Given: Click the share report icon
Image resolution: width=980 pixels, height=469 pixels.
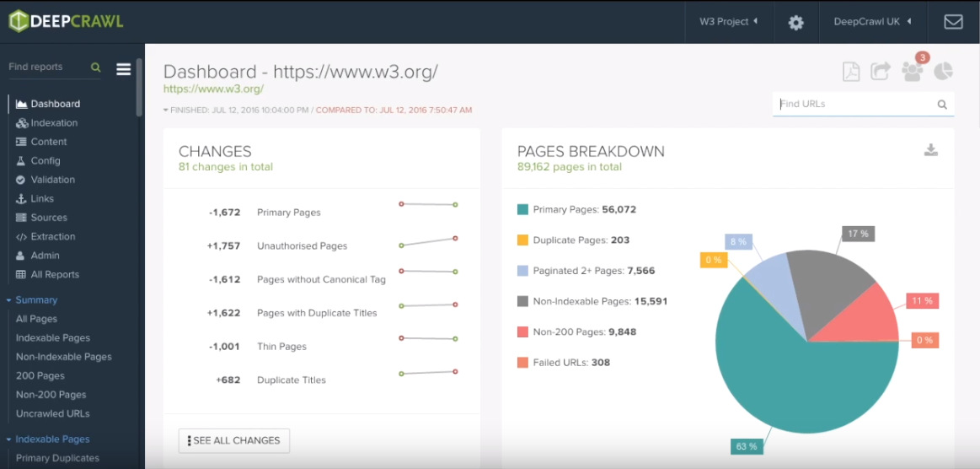Looking at the screenshot, I should [881, 72].
